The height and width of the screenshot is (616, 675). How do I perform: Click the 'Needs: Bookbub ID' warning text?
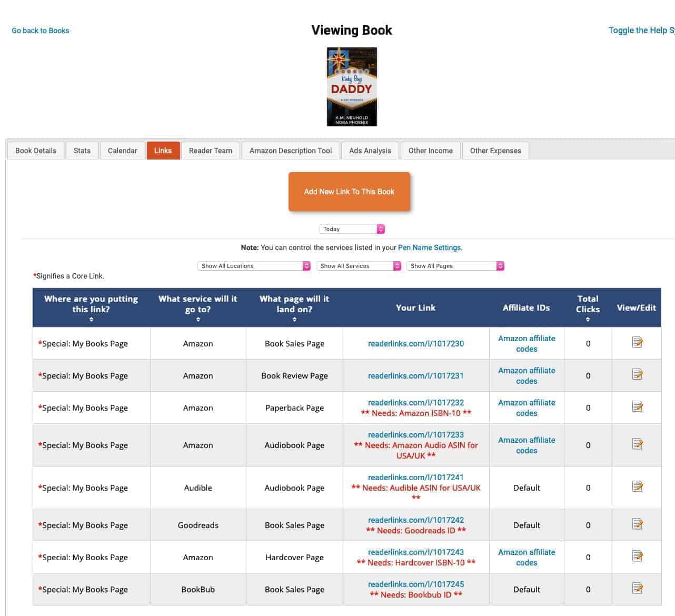tap(416, 595)
